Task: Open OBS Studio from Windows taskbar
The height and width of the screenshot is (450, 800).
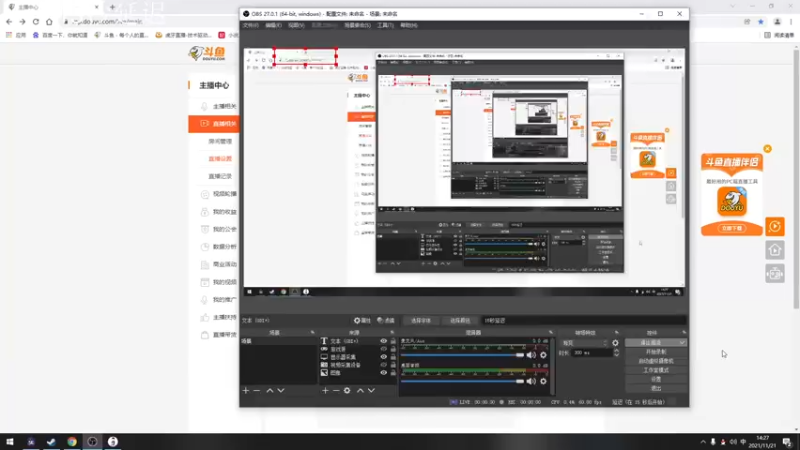Action: click(92, 442)
